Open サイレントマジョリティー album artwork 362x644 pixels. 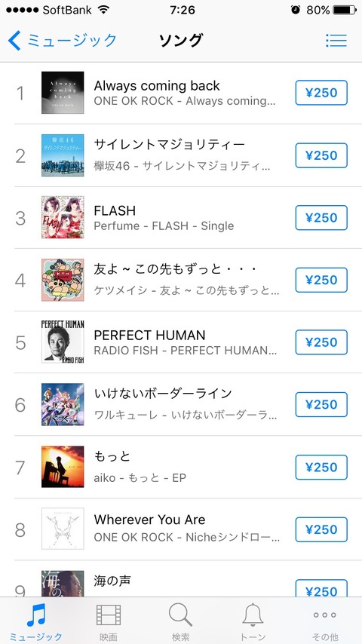pos(63,155)
